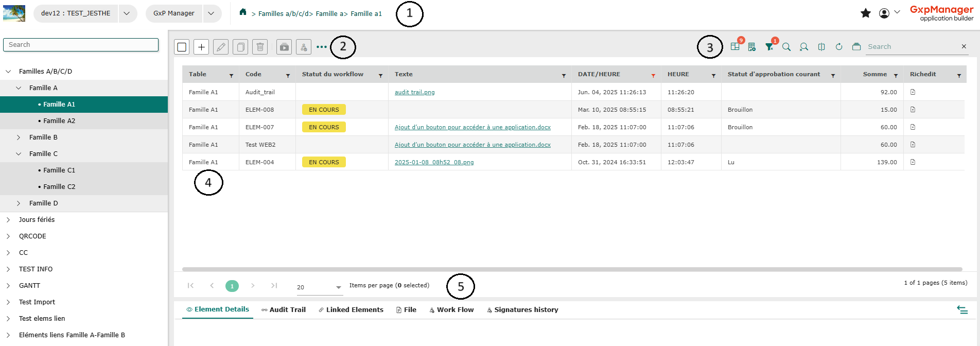
Task: Toggle the select-all checkbox in toolbar
Action: [x=182, y=47]
